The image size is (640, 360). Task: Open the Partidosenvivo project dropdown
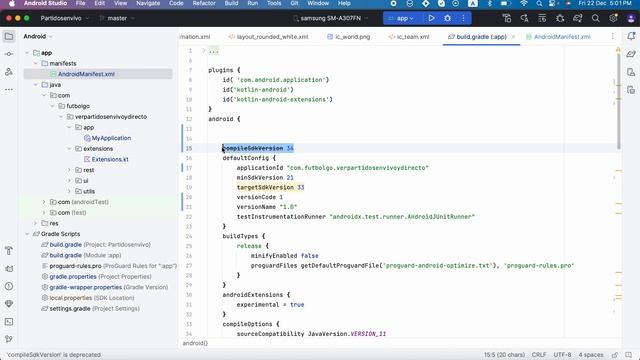[64, 18]
